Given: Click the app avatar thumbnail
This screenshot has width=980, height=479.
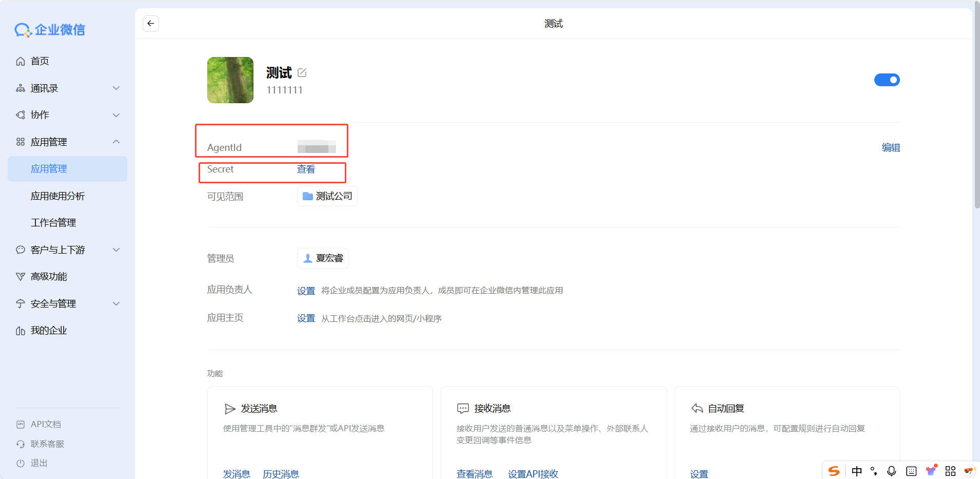Looking at the screenshot, I should pos(230,80).
